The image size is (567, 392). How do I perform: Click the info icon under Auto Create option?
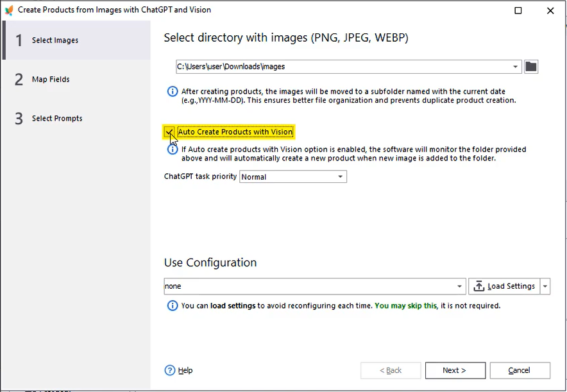[x=172, y=149]
